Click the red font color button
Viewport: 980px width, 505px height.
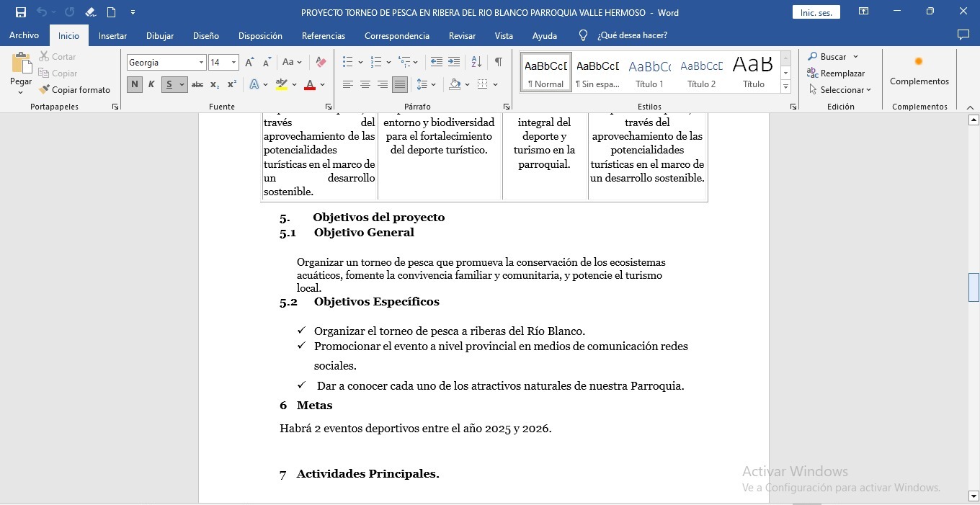pyautogui.click(x=310, y=85)
